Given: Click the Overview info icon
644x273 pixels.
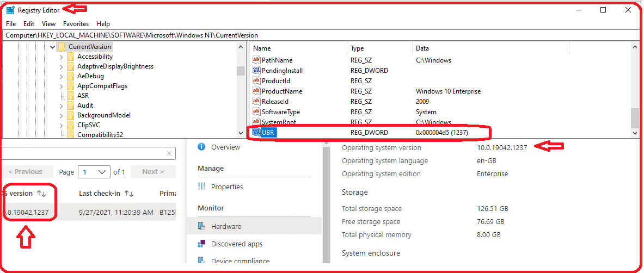Looking at the screenshot, I should click(x=201, y=146).
